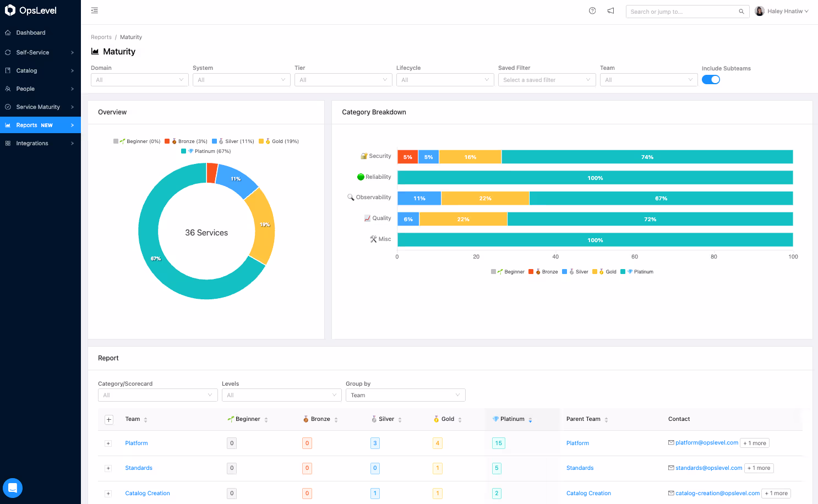Expand Catalog sidebar menu

click(40, 70)
